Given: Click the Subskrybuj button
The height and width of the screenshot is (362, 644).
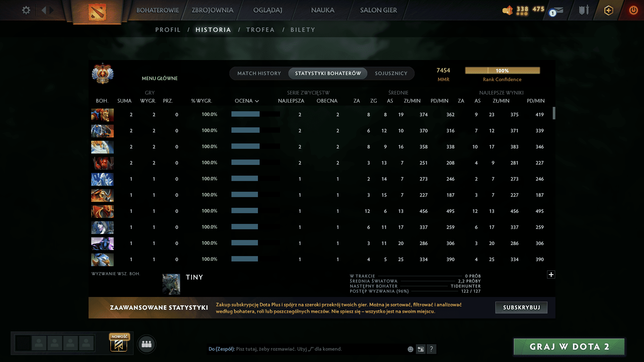Looking at the screenshot, I should (x=521, y=307).
